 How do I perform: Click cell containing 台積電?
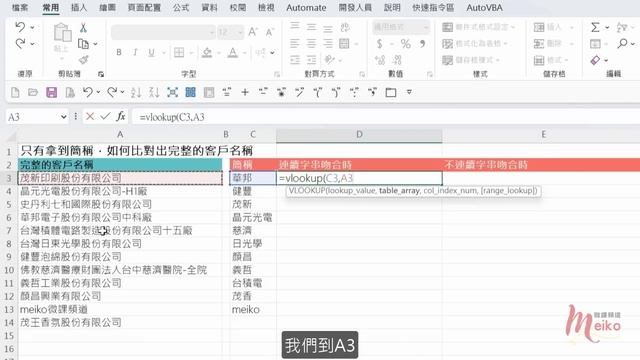(x=253, y=283)
